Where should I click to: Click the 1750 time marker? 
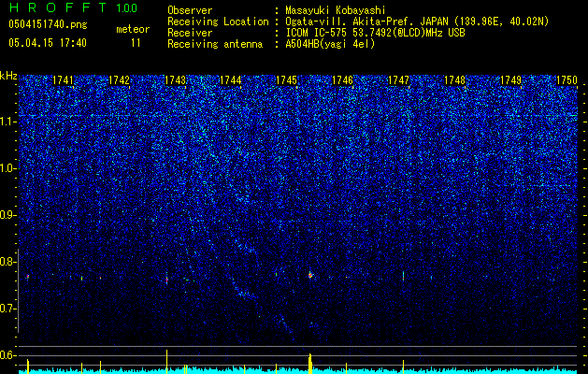566,80
